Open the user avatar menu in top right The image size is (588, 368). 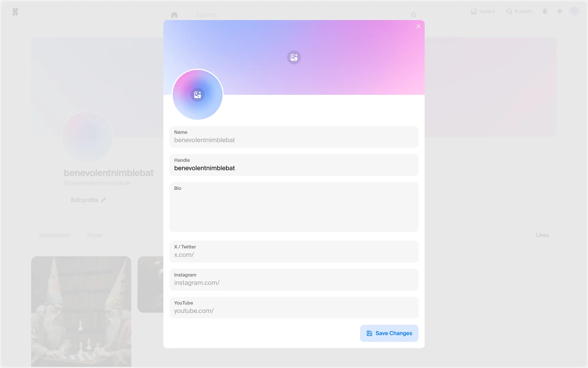click(x=574, y=11)
